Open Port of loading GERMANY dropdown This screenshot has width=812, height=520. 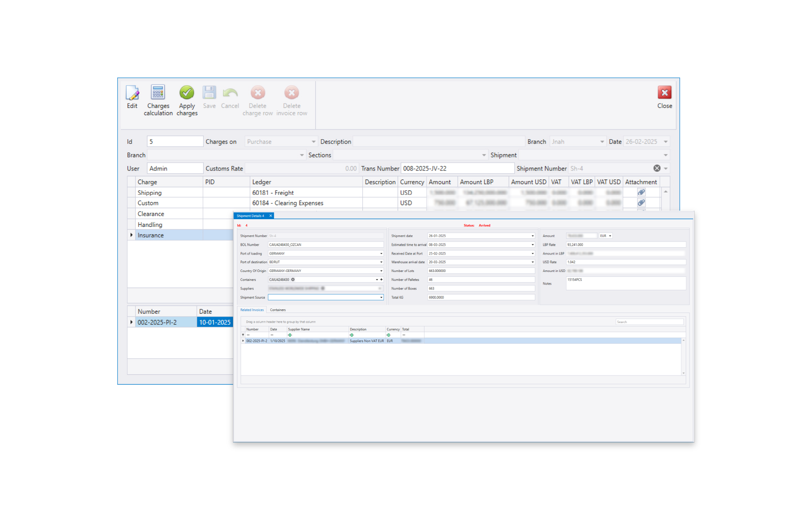381,254
